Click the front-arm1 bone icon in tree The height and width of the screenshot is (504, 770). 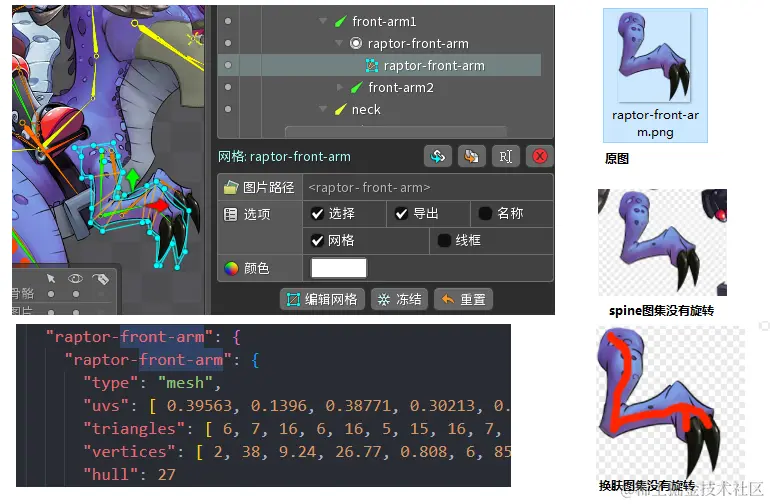(x=340, y=22)
